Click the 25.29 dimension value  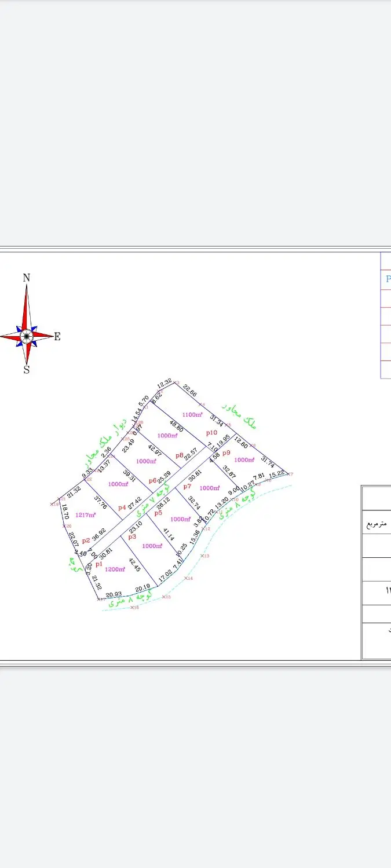click(x=164, y=478)
